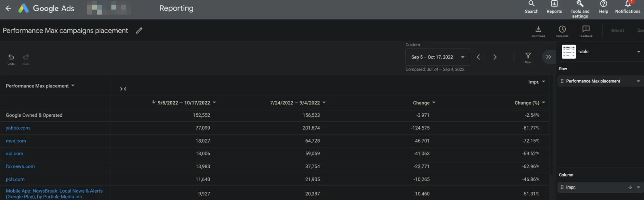Viewport: 644px width, 200px height.
Task: Select the -46,701 change cell
Action: click(421, 141)
